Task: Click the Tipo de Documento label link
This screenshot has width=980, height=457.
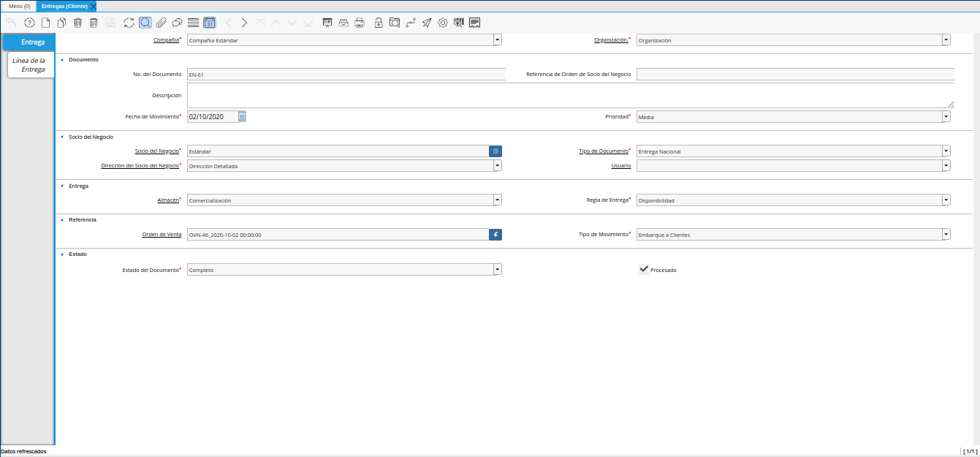Action: pyautogui.click(x=603, y=151)
